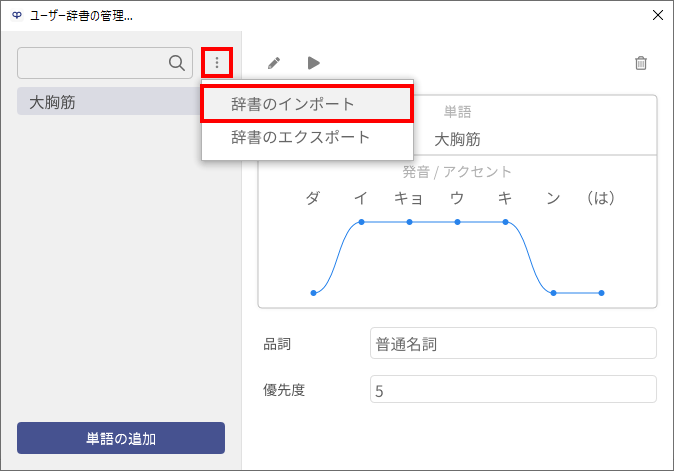Click the 優先度 label

(x=284, y=390)
